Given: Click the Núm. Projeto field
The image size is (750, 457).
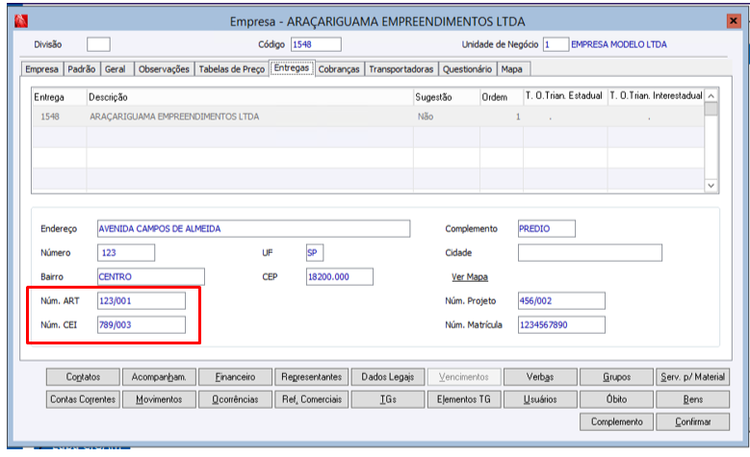Looking at the screenshot, I should [562, 301].
